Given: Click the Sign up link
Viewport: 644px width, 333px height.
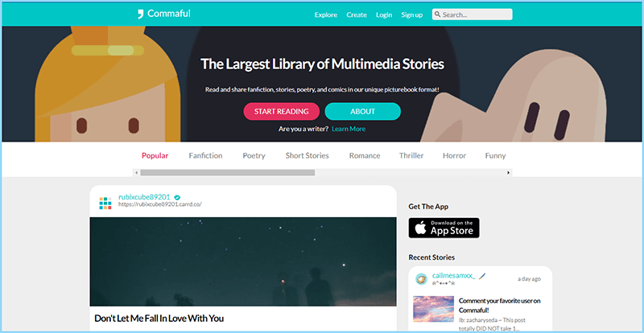Looking at the screenshot, I should (412, 14).
